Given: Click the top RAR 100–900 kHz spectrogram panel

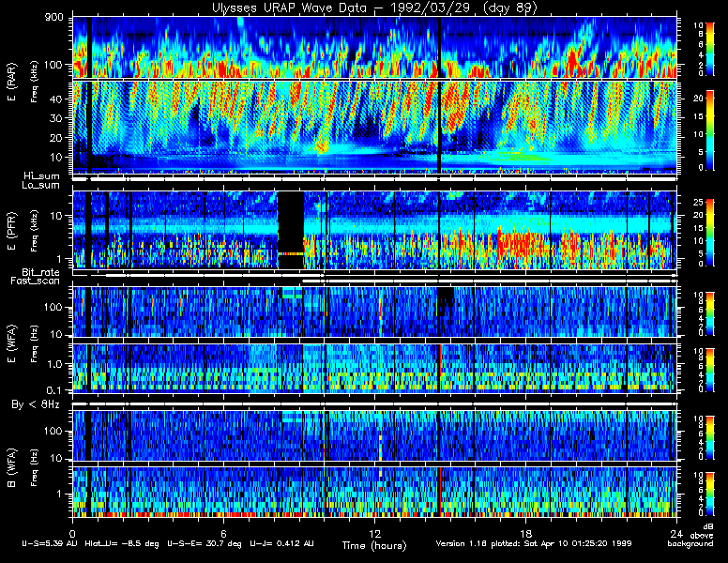Looking at the screenshot, I should pos(374,47).
